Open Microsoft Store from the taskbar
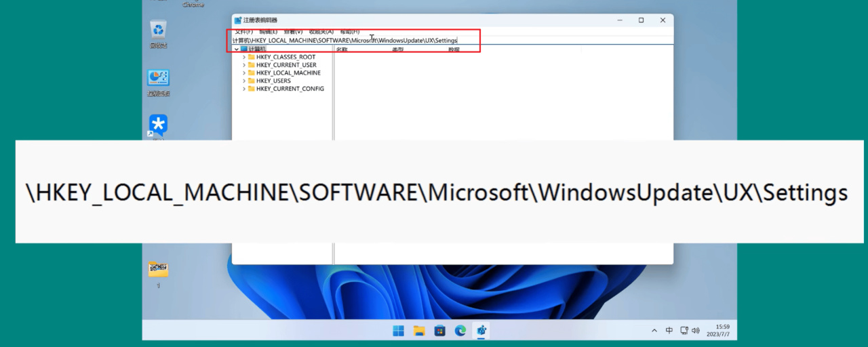This screenshot has width=868, height=347. (440, 330)
